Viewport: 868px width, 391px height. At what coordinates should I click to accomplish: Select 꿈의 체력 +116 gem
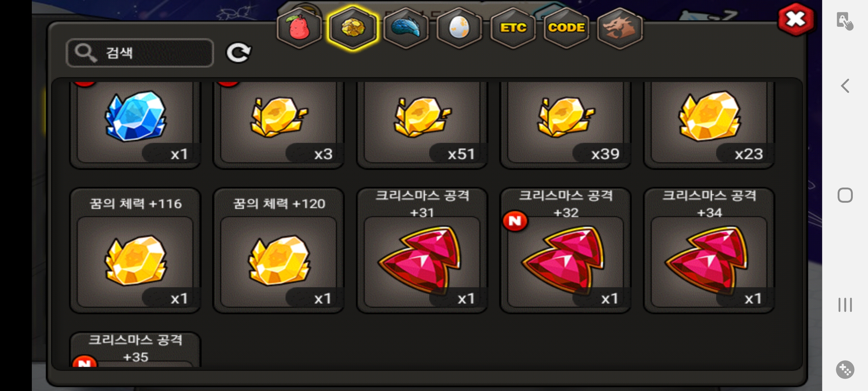click(135, 251)
